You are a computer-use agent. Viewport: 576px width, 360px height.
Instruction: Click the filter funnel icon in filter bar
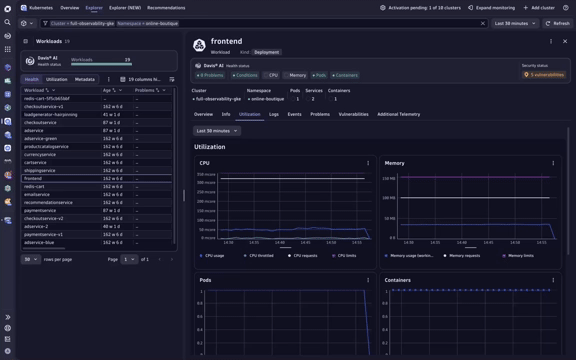click(x=45, y=24)
